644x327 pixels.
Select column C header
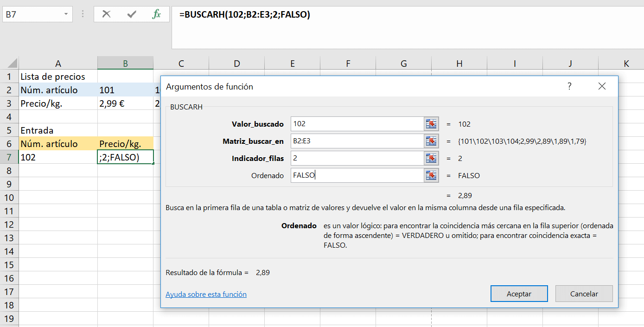click(181, 64)
